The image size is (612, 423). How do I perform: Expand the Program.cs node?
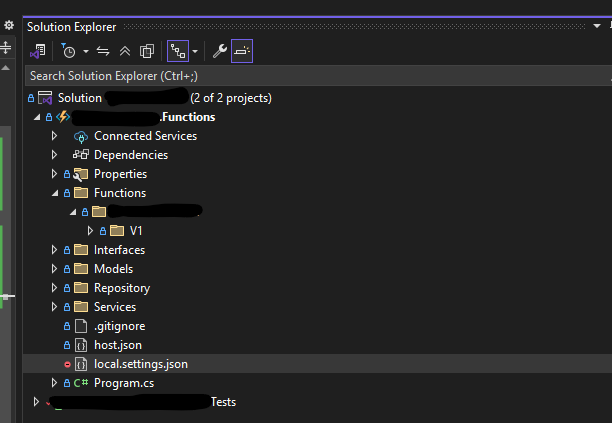(x=54, y=383)
